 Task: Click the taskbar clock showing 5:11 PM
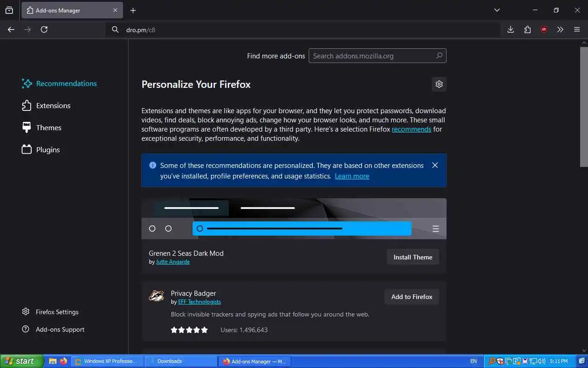[559, 361]
